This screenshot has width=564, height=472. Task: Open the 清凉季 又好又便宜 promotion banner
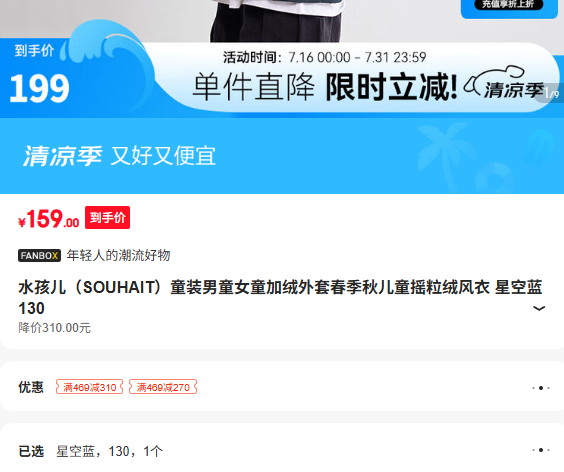pyautogui.click(x=282, y=156)
